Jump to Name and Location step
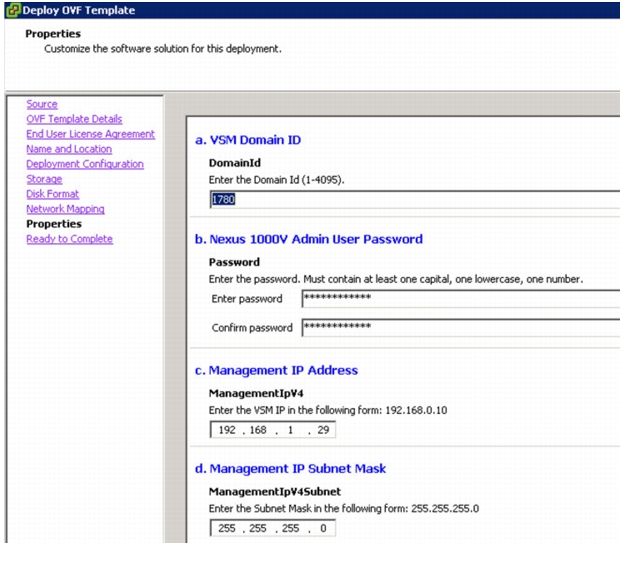The width and height of the screenshot is (624, 562). [69, 149]
